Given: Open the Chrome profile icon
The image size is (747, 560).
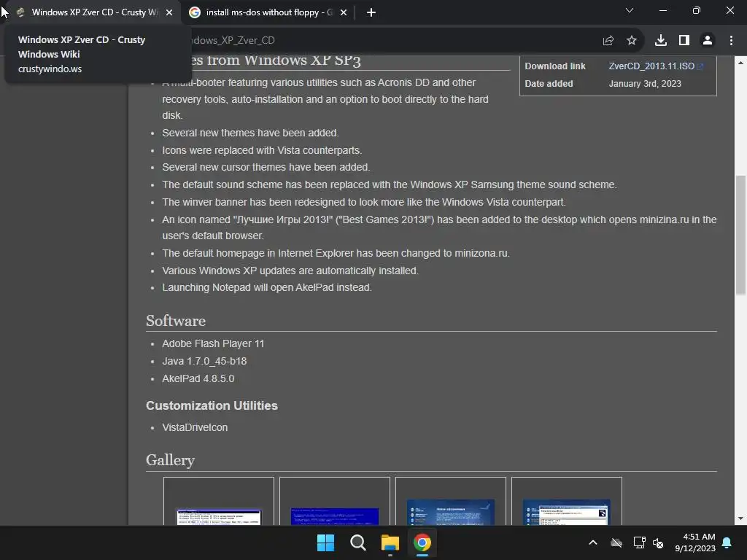Looking at the screenshot, I should pyautogui.click(x=708, y=41).
